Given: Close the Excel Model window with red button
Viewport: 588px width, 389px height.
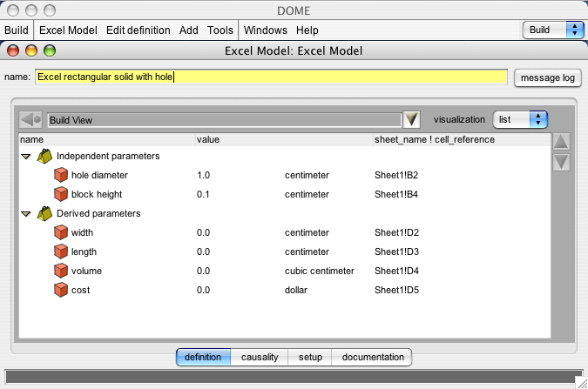Looking at the screenshot, I should click(13, 50).
